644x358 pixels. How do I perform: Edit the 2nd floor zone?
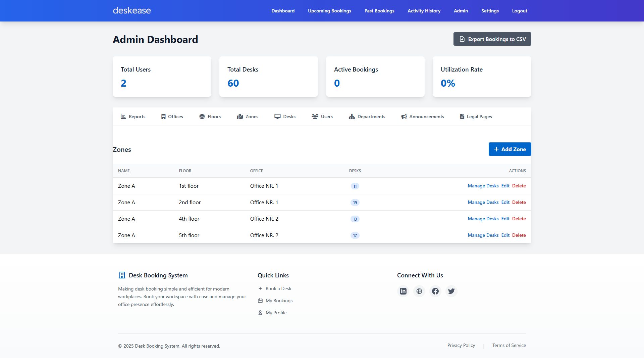(x=505, y=202)
